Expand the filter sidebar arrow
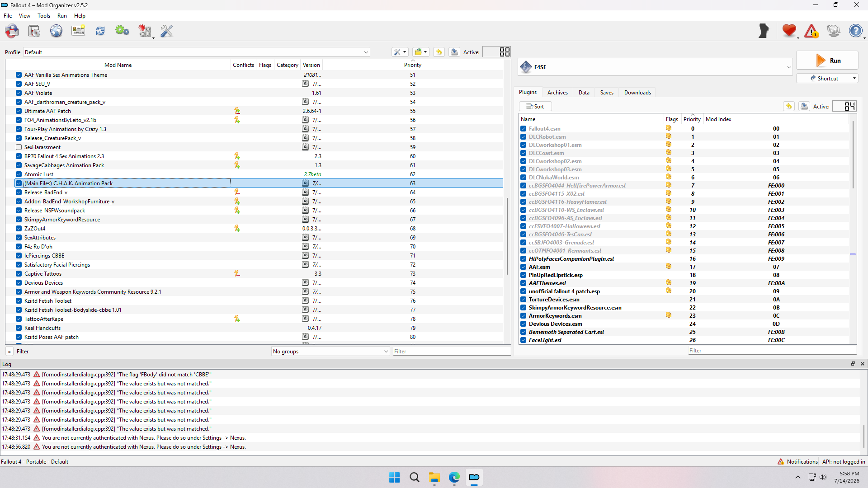 point(9,351)
